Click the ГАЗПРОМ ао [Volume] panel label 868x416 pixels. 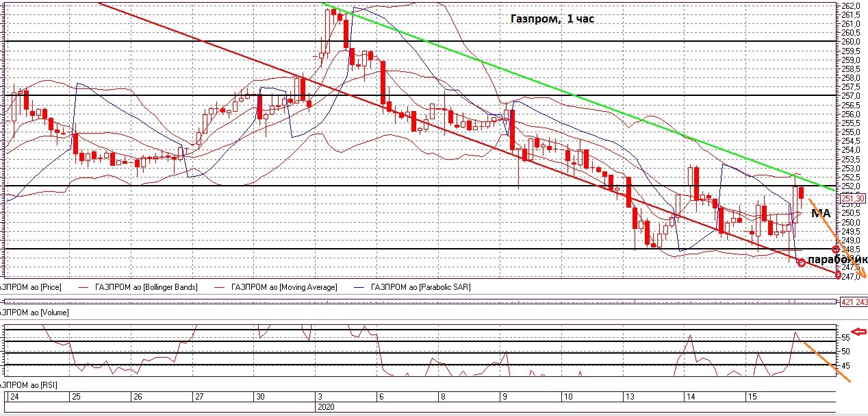(34, 313)
